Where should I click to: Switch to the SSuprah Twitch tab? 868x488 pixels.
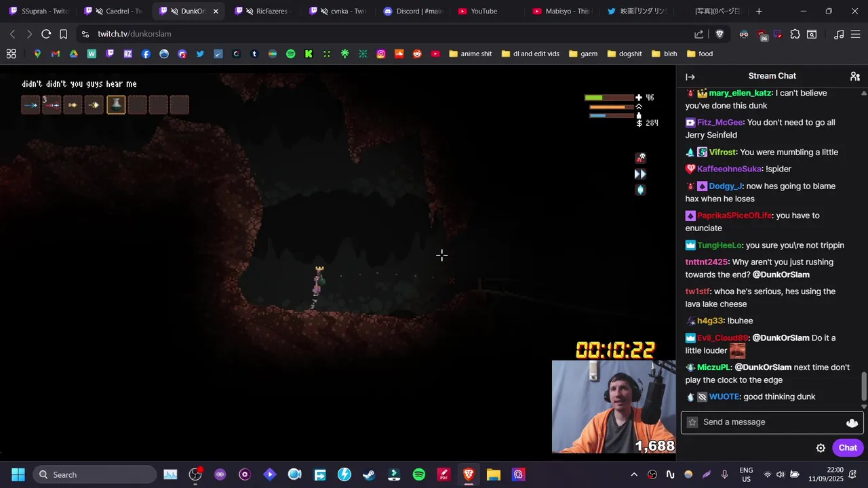click(39, 12)
